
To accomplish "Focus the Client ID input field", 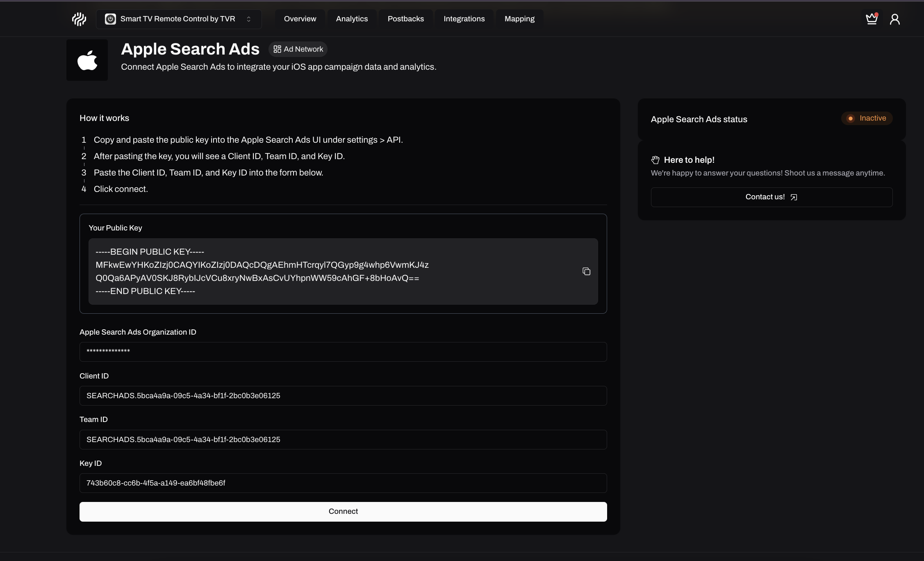I will [x=343, y=396].
